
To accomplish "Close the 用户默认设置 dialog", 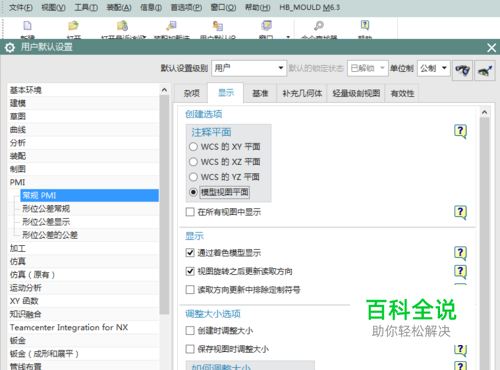I will (x=491, y=48).
